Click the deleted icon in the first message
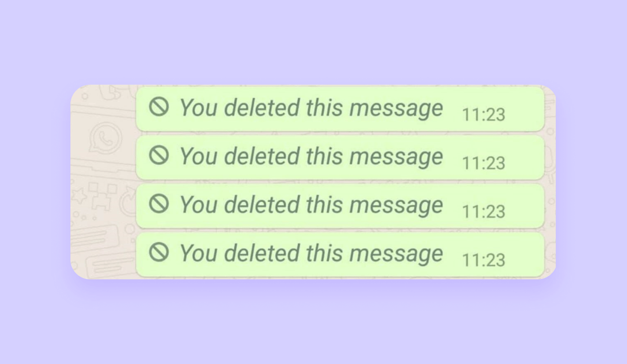 (159, 107)
